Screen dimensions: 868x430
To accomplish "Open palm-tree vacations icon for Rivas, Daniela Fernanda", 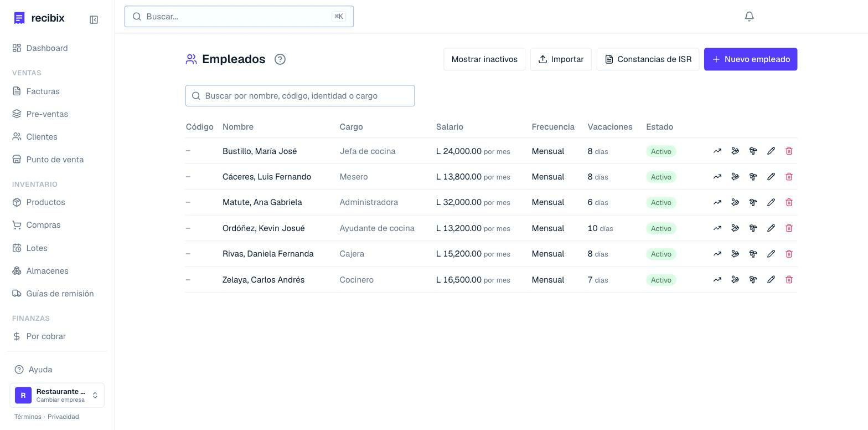I will pos(753,254).
